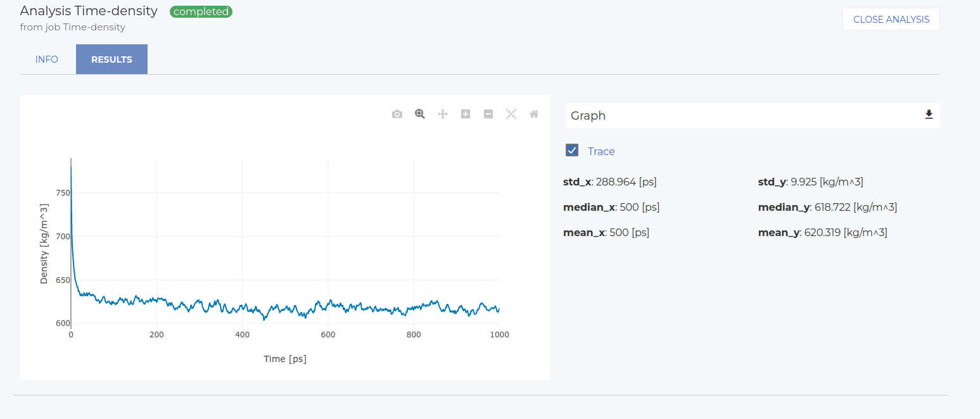Zoom out using the minus icon
Image resolution: width=980 pixels, height=419 pixels.
tap(488, 114)
